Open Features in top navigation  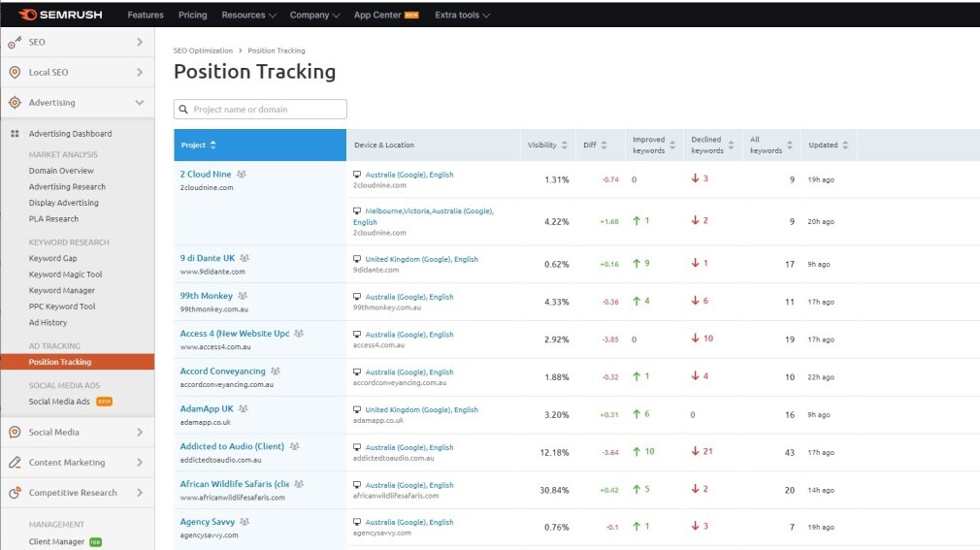tap(146, 15)
